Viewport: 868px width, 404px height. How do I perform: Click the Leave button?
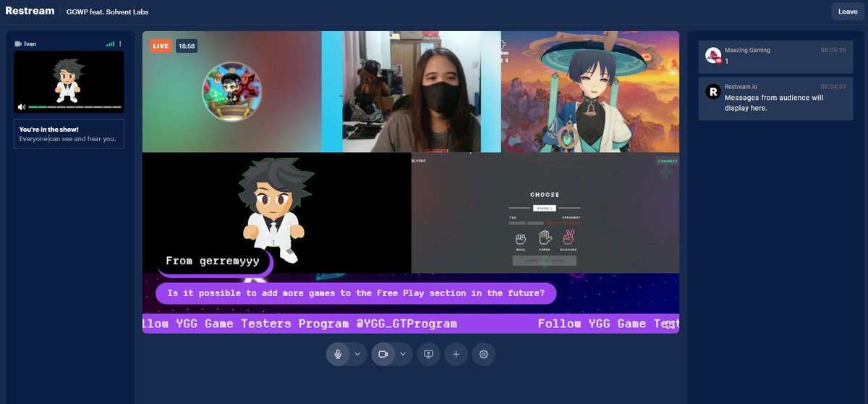(x=848, y=11)
